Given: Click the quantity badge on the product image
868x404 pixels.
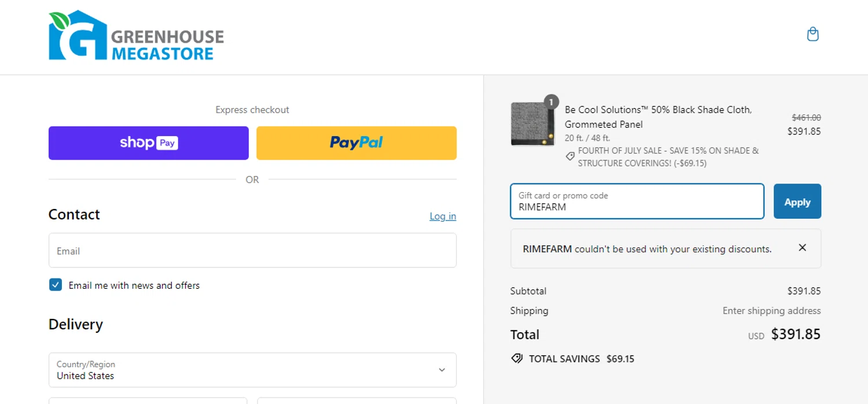Looking at the screenshot, I should (551, 102).
